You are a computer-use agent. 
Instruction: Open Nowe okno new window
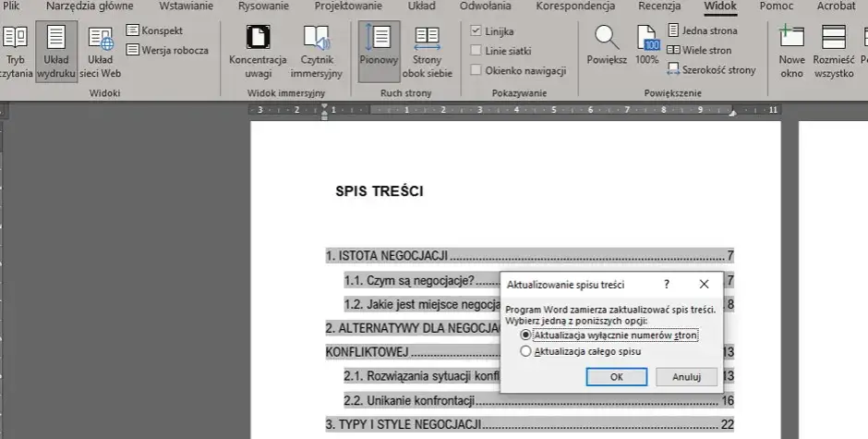[x=791, y=52]
